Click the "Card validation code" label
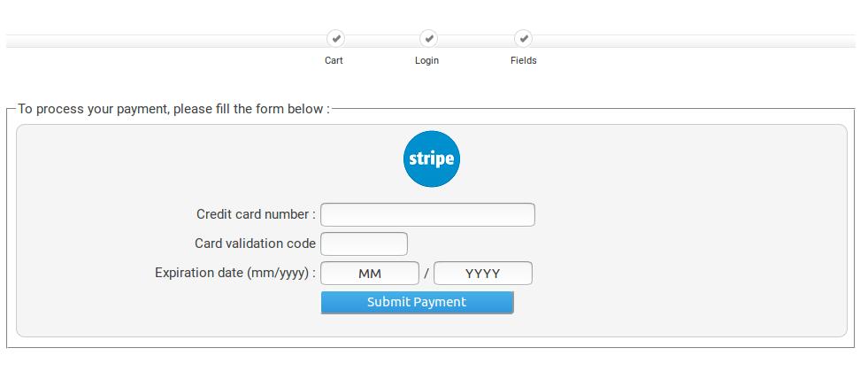 [255, 243]
